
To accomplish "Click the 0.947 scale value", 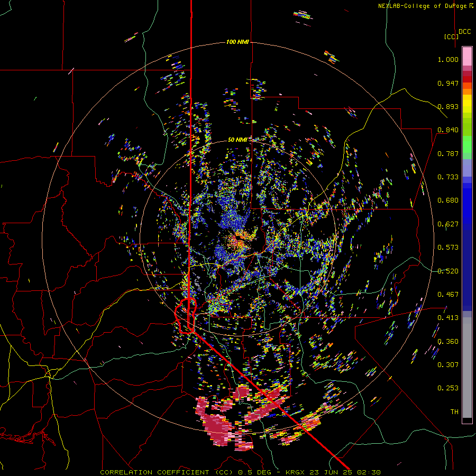I will point(448,83).
